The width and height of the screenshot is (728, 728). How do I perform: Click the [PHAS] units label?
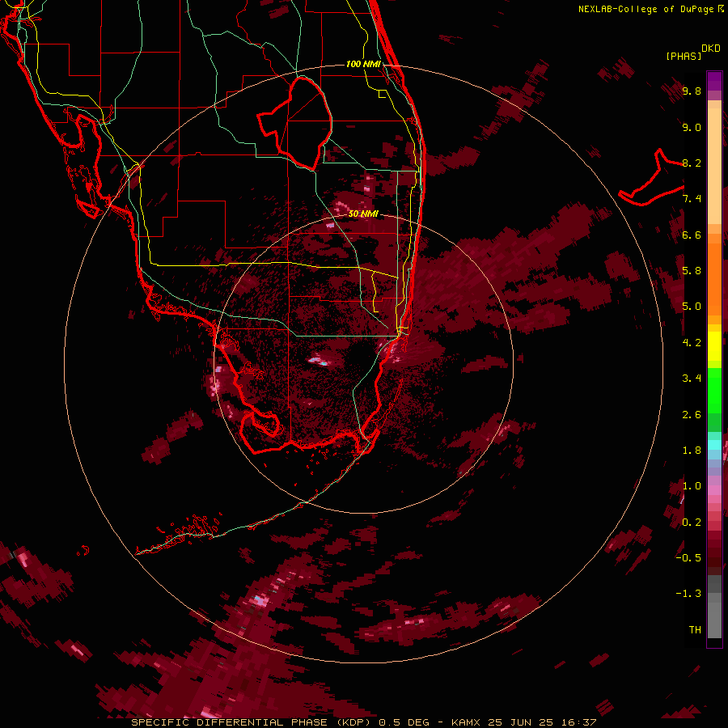pos(684,56)
